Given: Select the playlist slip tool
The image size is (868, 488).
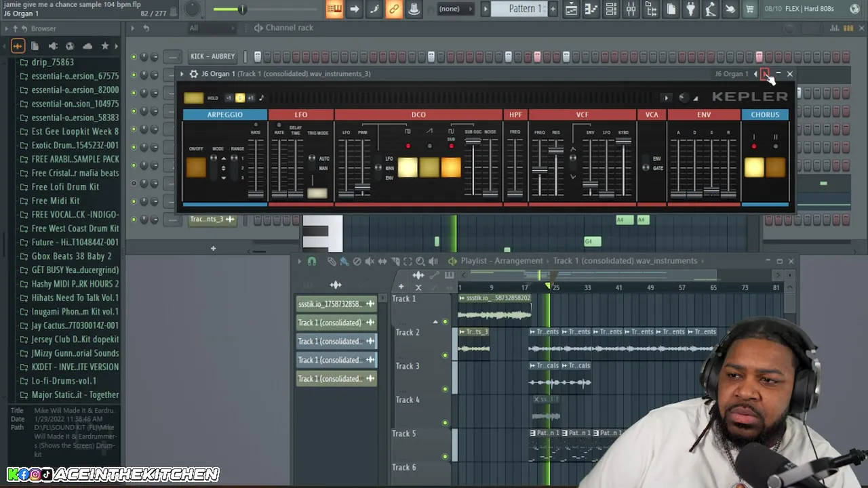Looking at the screenshot, I should 382,261.
